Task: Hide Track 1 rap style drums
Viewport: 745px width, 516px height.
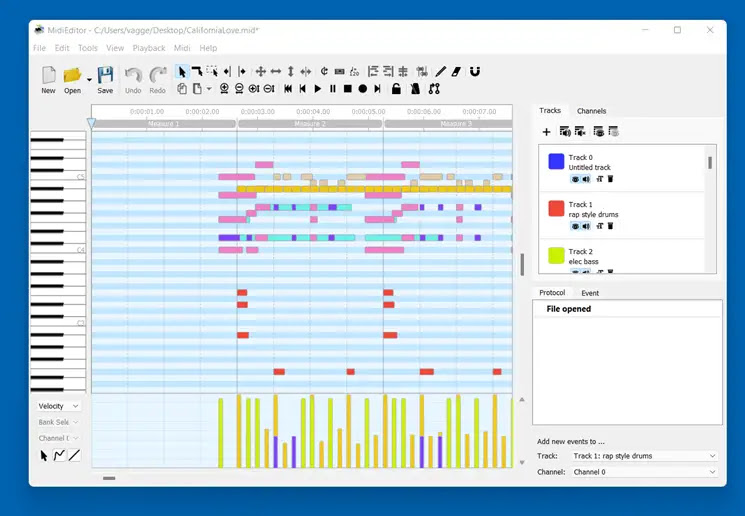Action: point(575,226)
